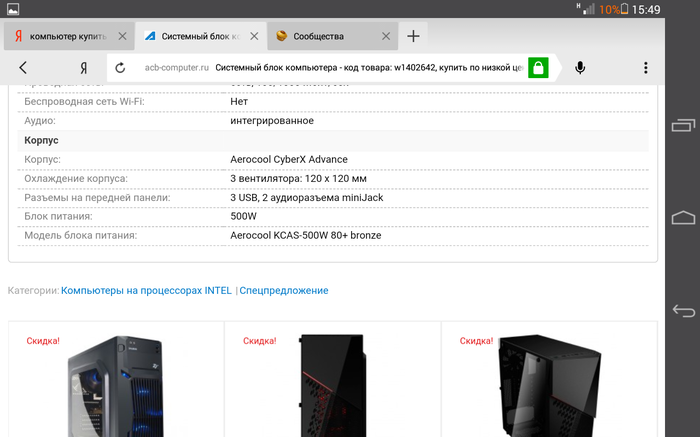700x437 pixels.
Task: Switch to the 'компьютер купить' tab
Action: tap(60, 37)
